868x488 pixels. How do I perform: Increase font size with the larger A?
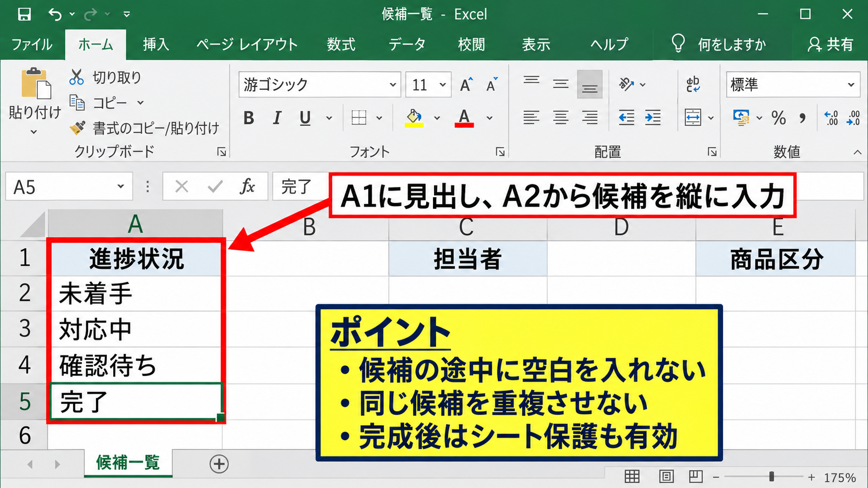tap(466, 85)
